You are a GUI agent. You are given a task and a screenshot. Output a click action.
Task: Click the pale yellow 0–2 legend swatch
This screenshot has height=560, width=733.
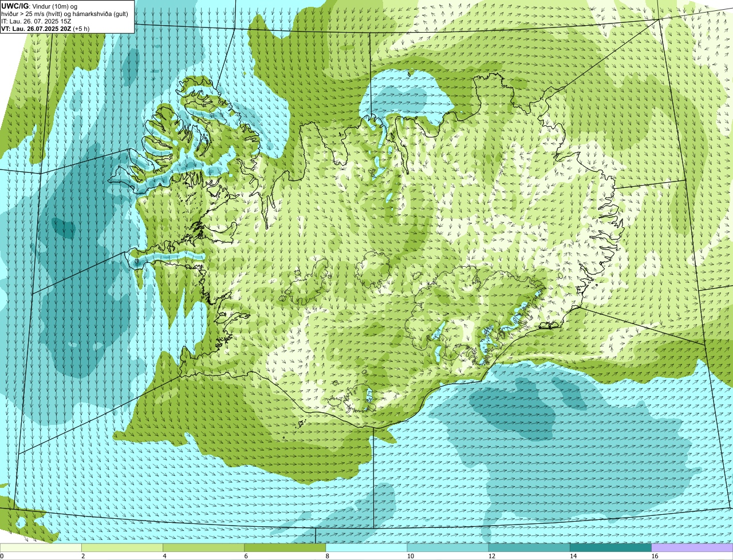pyautogui.click(x=41, y=547)
